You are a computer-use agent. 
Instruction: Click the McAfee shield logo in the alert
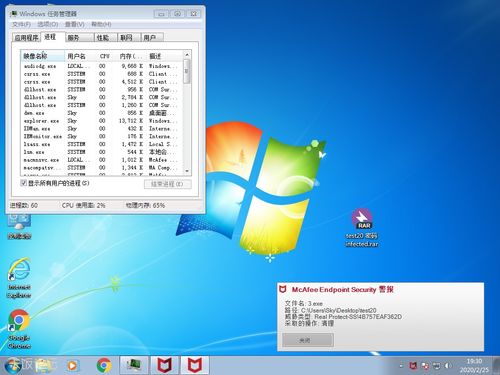pos(283,289)
